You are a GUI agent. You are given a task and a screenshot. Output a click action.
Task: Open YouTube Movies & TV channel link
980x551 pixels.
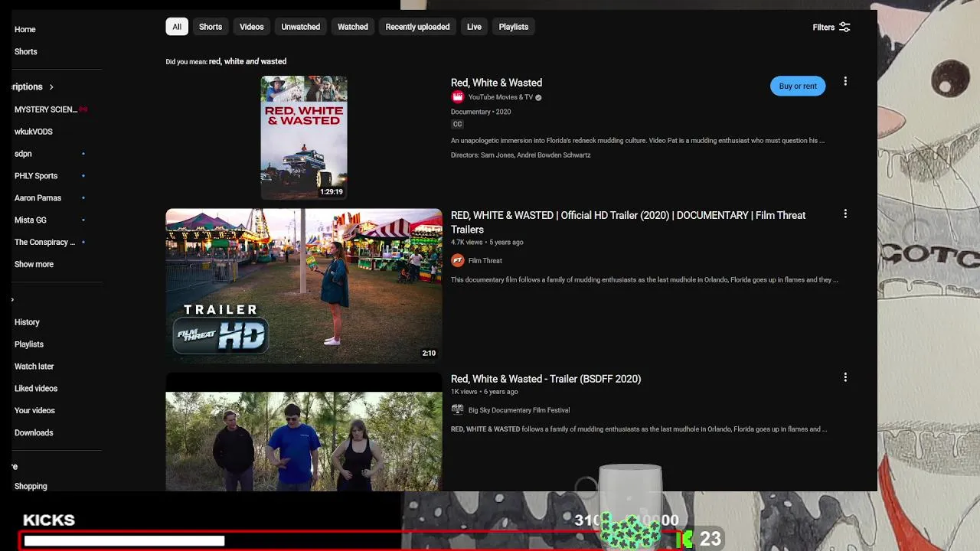pyautogui.click(x=501, y=97)
